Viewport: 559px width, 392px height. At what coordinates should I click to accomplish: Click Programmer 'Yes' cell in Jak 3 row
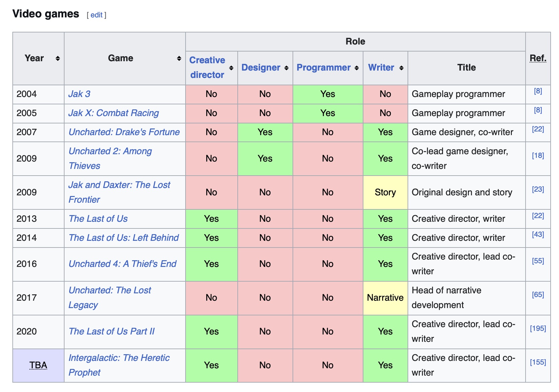[328, 94]
